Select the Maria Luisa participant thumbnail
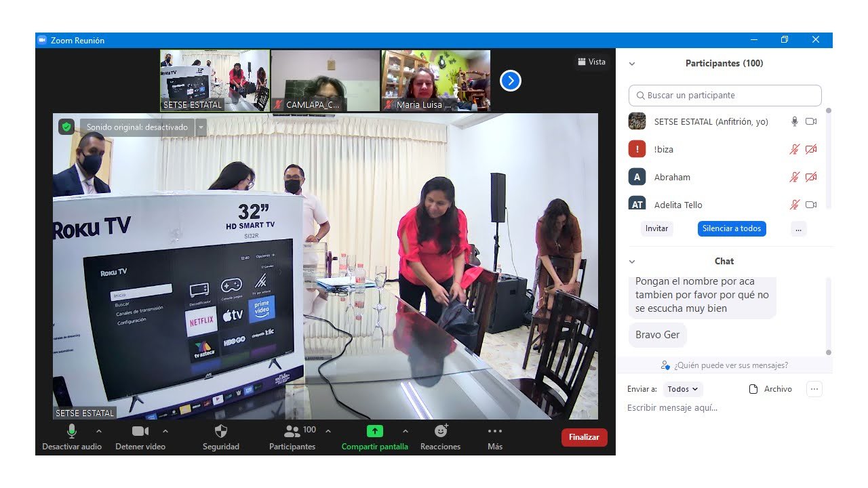Viewport: 868px width, 488px height. pyautogui.click(x=436, y=81)
